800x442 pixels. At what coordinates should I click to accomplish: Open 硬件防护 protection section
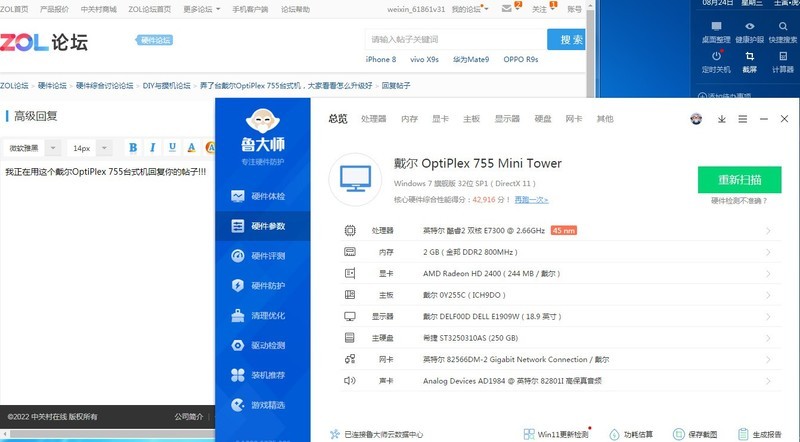pyautogui.click(x=262, y=285)
